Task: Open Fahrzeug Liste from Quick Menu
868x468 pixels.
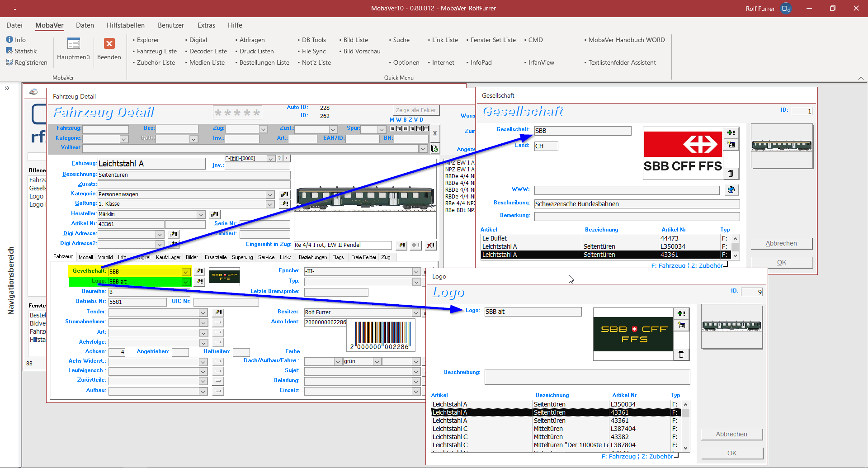Action: pos(157,51)
